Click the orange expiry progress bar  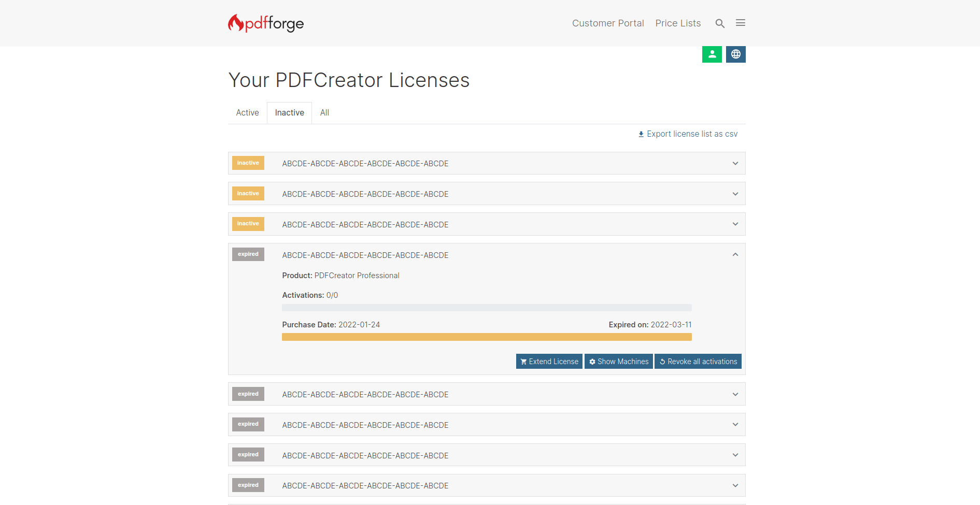point(487,337)
